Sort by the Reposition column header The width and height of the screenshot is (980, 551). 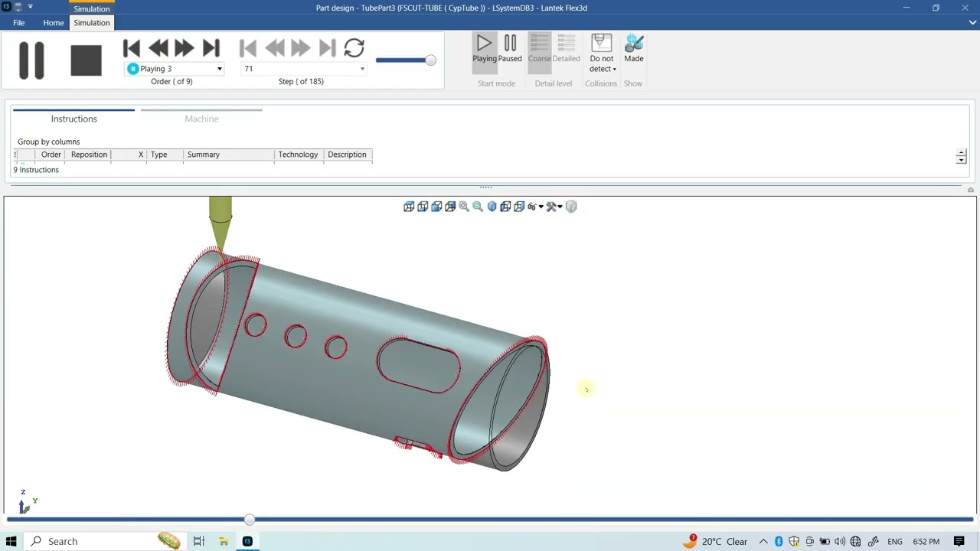click(x=89, y=155)
